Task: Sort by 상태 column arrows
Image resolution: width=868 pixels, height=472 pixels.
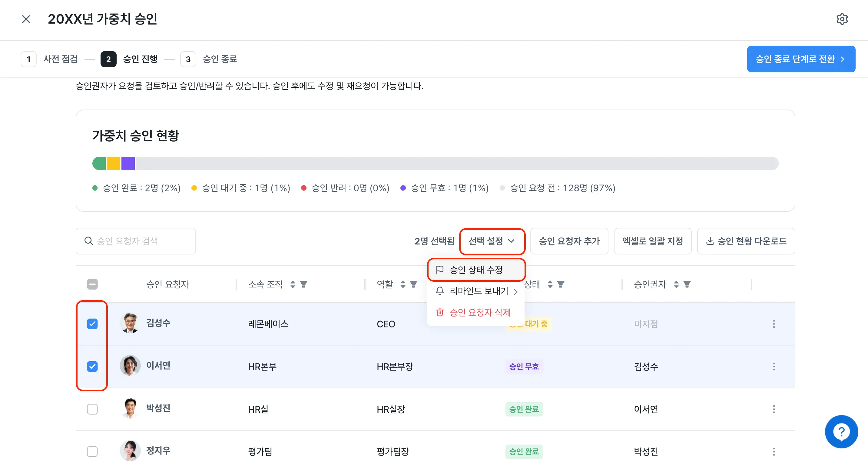Action: [x=550, y=284]
